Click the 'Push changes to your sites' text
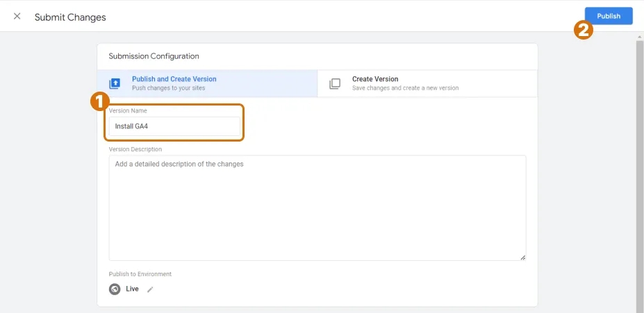Screen dimensions: 644x313 [168, 87]
